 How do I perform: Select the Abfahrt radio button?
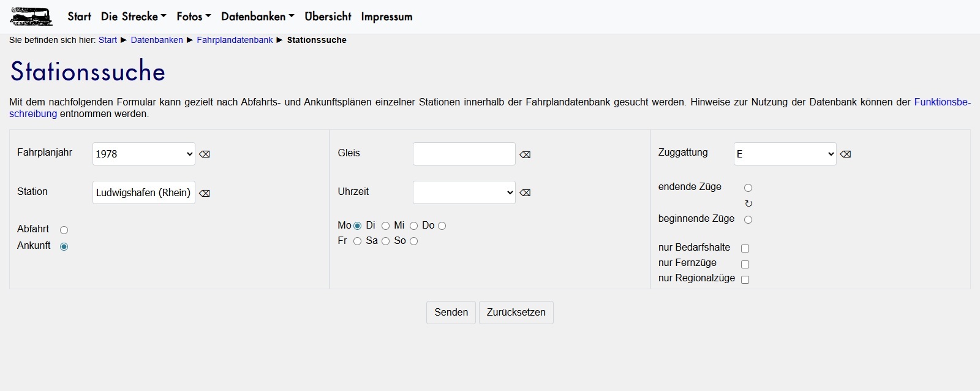[64, 230]
